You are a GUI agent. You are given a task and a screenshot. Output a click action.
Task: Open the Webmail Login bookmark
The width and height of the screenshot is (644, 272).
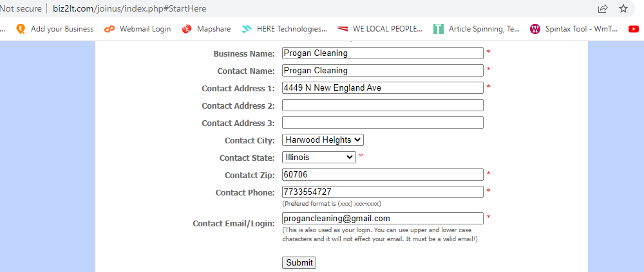(x=137, y=29)
